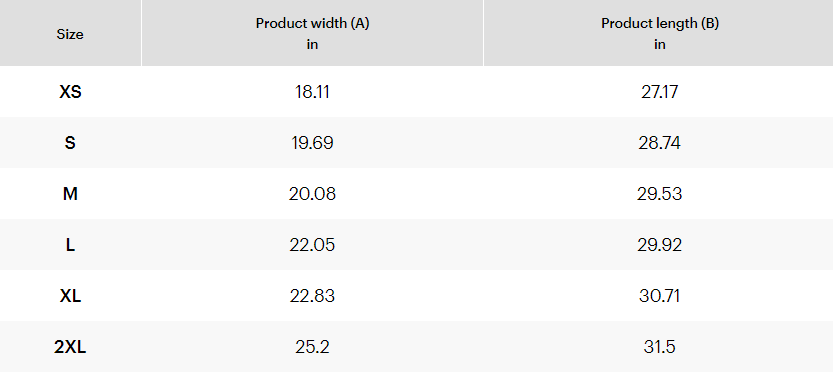Select length value 31.5
This screenshot has height=375, width=833.
tap(660, 347)
